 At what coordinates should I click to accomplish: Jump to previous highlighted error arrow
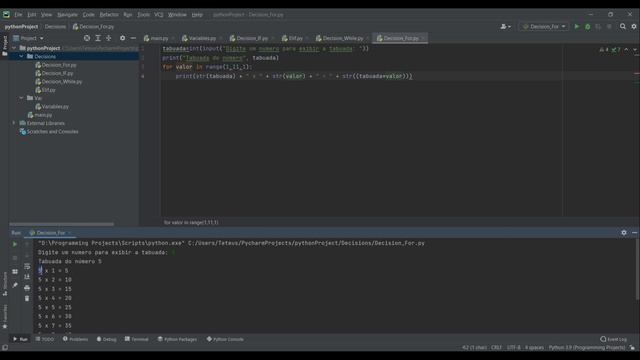[626, 49]
